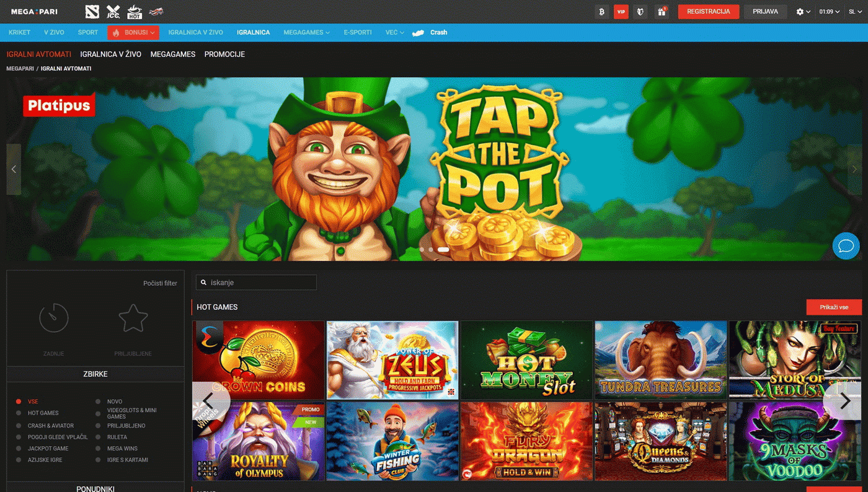The width and height of the screenshot is (868, 492).
Task: Select the Dota 2 game icon
Action: [x=92, y=11]
